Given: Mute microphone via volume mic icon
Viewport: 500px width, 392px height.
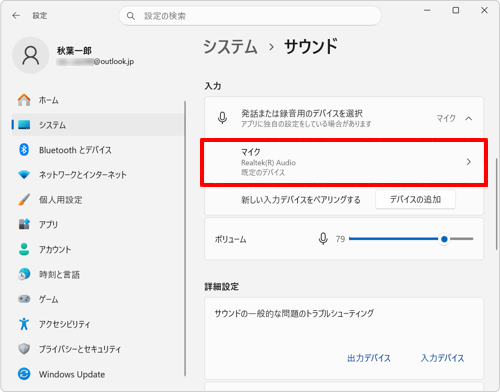Looking at the screenshot, I should click(323, 239).
